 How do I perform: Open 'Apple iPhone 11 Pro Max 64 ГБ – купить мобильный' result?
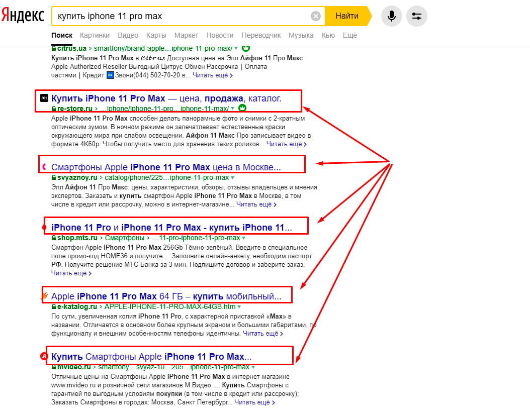166,296
